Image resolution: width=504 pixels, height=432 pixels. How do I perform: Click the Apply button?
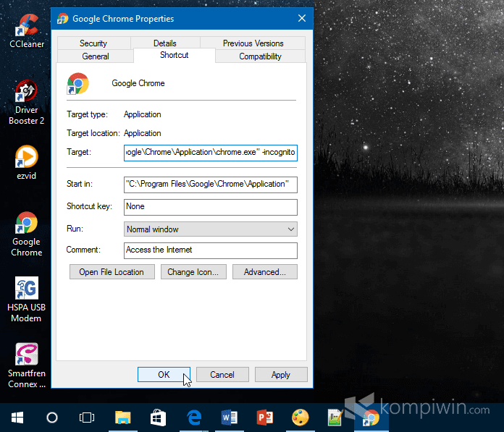point(281,375)
